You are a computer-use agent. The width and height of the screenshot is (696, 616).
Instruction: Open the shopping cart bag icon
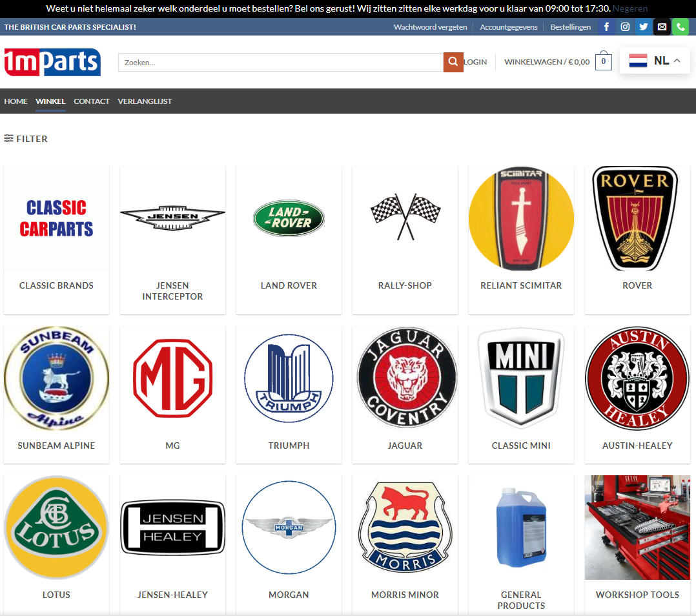click(603, 61)
